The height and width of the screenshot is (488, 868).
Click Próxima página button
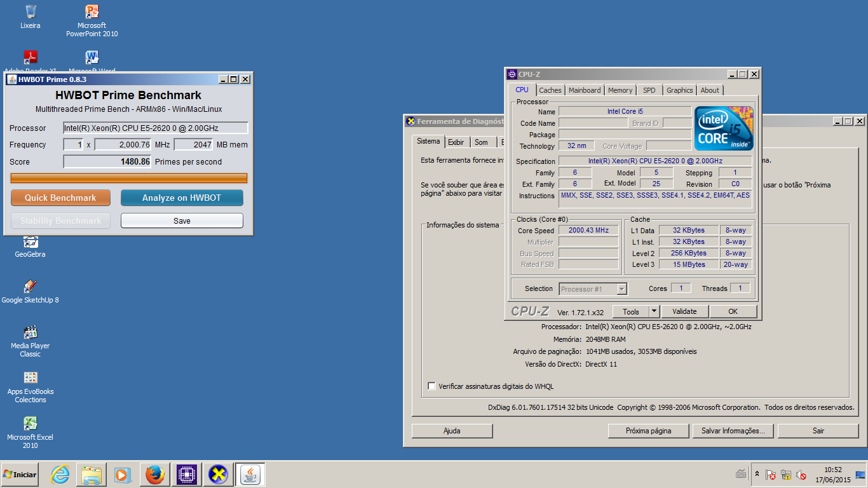click(x=648, y=431)
